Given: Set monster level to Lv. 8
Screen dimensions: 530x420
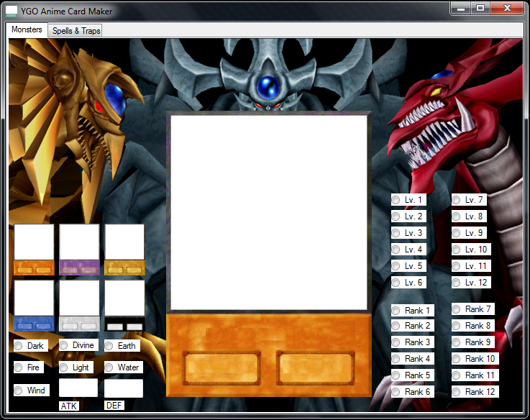Looking at the screenshot, I should [469, 216].
